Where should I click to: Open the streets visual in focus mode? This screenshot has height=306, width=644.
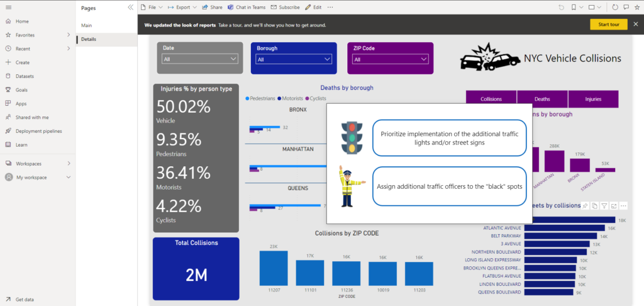(614, 206)
